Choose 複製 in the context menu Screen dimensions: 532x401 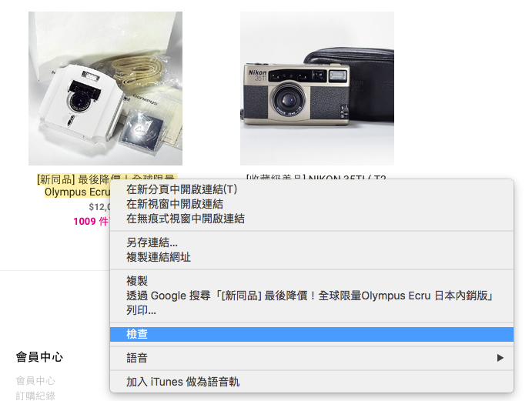[312, 281]
